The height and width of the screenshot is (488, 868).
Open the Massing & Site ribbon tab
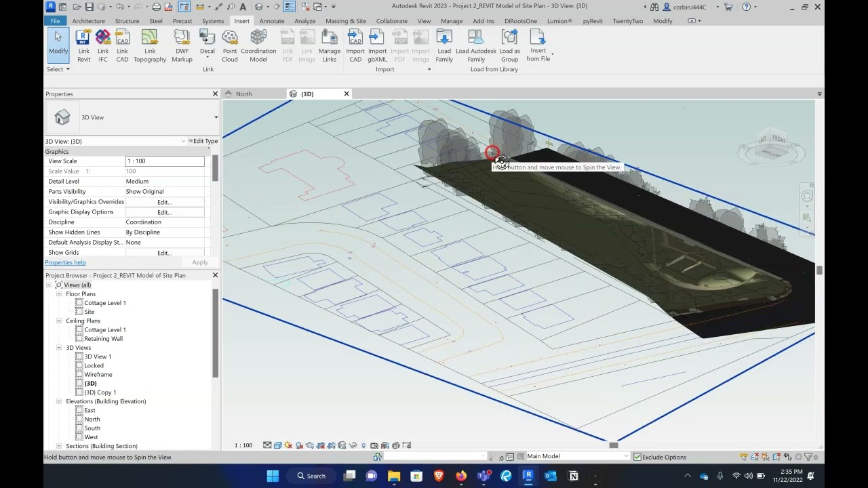(346, 21)
